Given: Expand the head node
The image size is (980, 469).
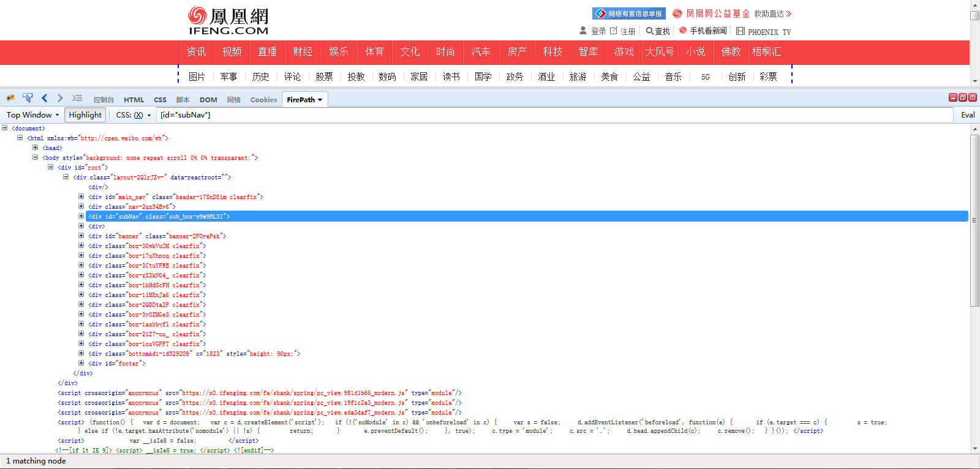Looking at the screenshot, I should (35, 148).
